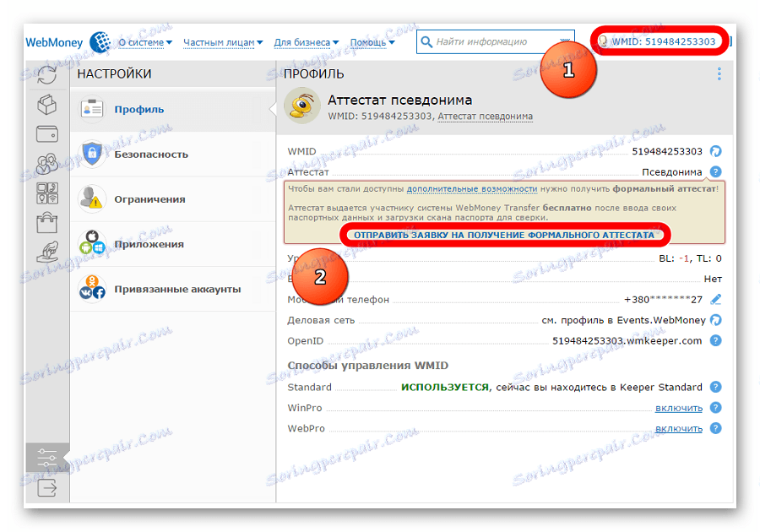Screen dimensions: 760x532
Task: Click the Аттестат псевдонима link under title
Action: (x=486, y=117)
